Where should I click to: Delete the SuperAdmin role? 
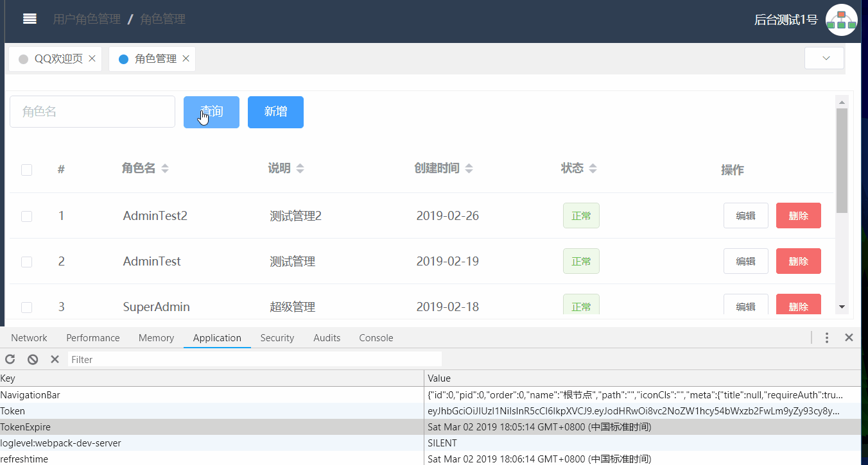[798, 304]
